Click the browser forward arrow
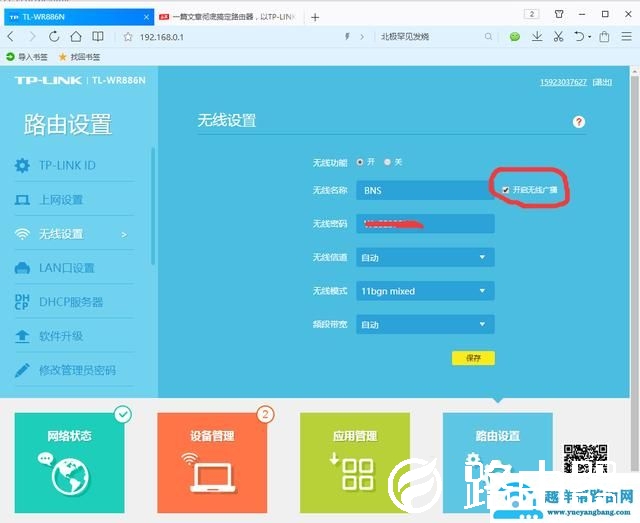 pos(32,37)
